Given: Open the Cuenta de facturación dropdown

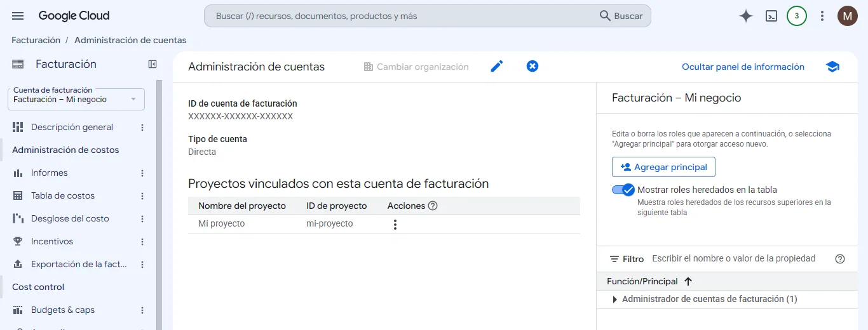Looking at the screenshot, I should tap(76, 98).
